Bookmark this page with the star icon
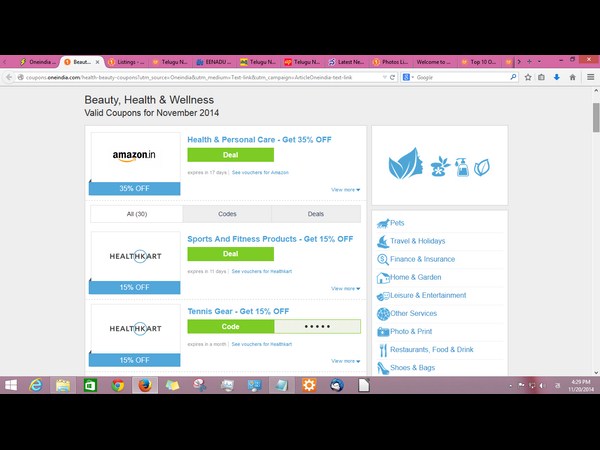Screen dimensions: 600x450 pyautogui.click(x=528, y=77)
